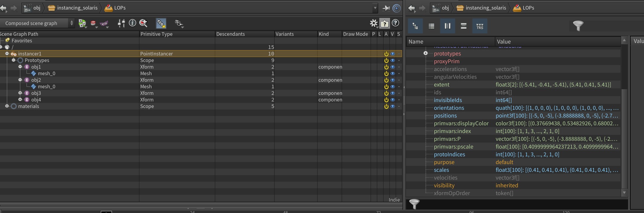Expand the obj3 prototype tree node
644x213 pixels.
(20, 93)
